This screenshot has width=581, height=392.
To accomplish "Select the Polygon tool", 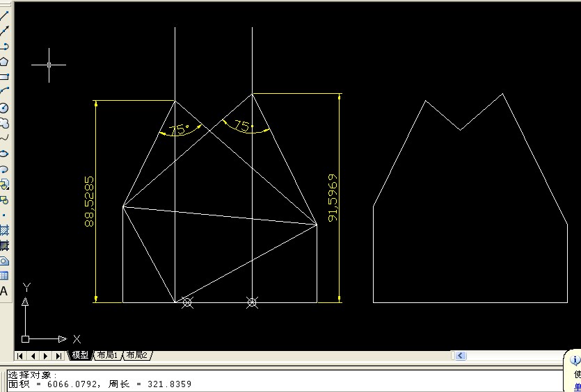I will (x=4, y=62).
